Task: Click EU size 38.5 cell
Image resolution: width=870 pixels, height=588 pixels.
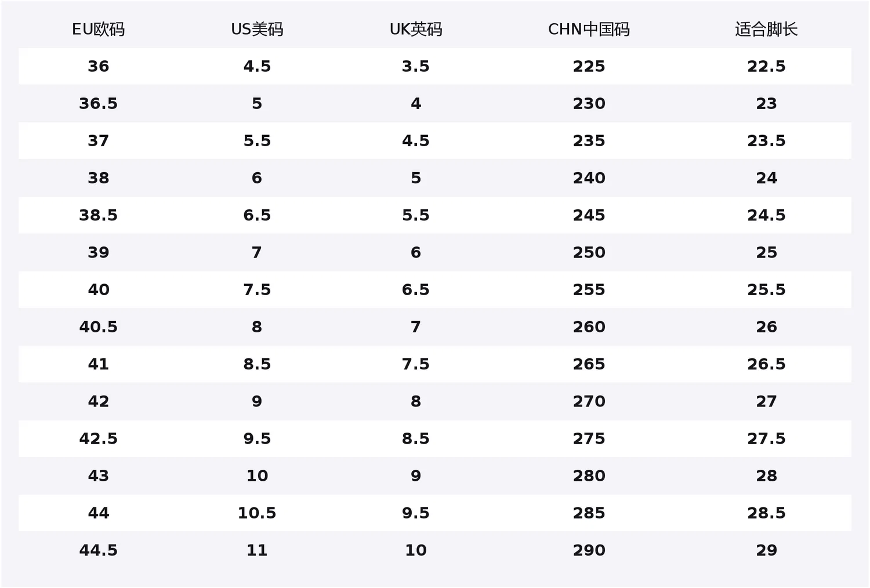Action: point(99,215)
